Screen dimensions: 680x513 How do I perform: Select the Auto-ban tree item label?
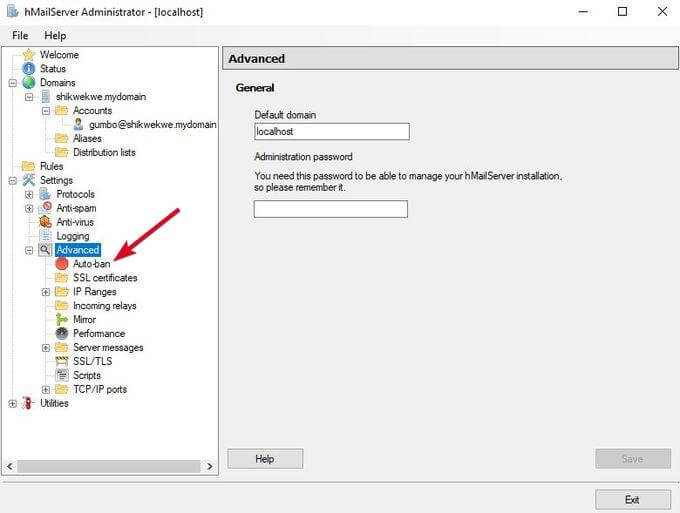92,264
